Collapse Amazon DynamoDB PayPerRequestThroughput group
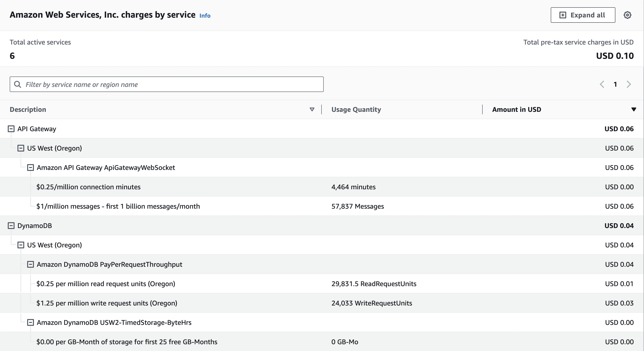Viewport: 644px width, 351px height. (31, 264)
